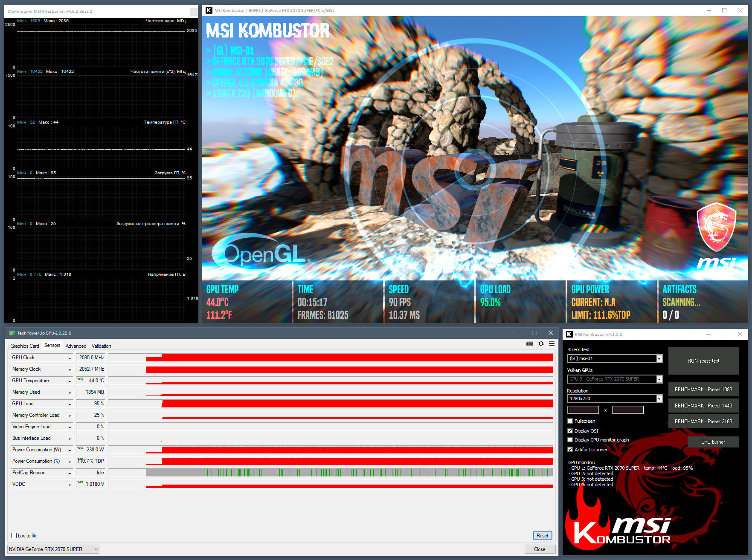Screen dimensions: 752x560
Task: Click the RUN stress test button
Action: (x=703, y=361)
